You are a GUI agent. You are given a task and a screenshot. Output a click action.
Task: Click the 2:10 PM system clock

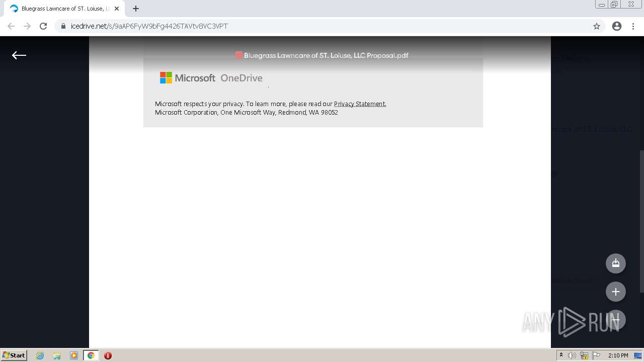click(618, 355)
